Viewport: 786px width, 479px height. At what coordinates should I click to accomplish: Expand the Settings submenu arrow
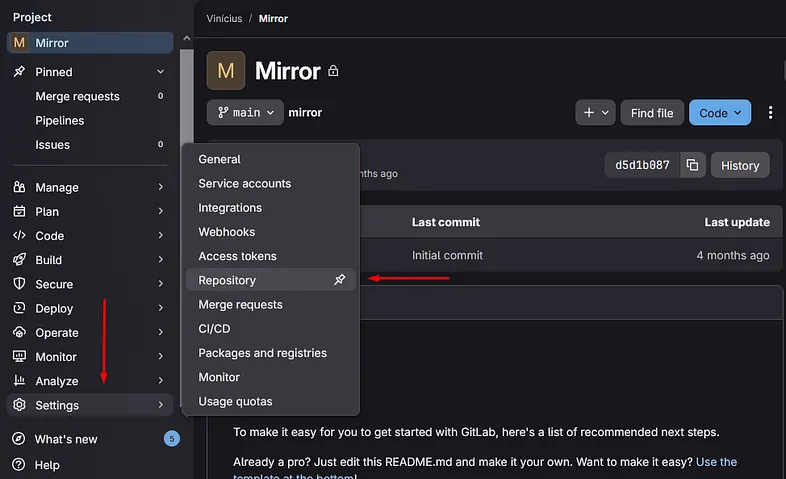click(160, 404)
